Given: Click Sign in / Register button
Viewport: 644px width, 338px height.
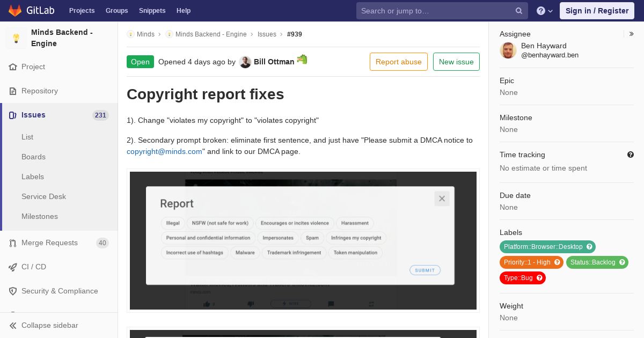Looking at the screenshot, I should pos(597,11).
